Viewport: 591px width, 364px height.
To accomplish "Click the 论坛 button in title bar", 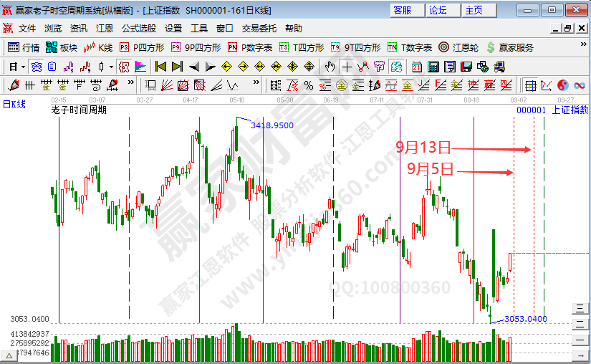I will coord(438,10).
